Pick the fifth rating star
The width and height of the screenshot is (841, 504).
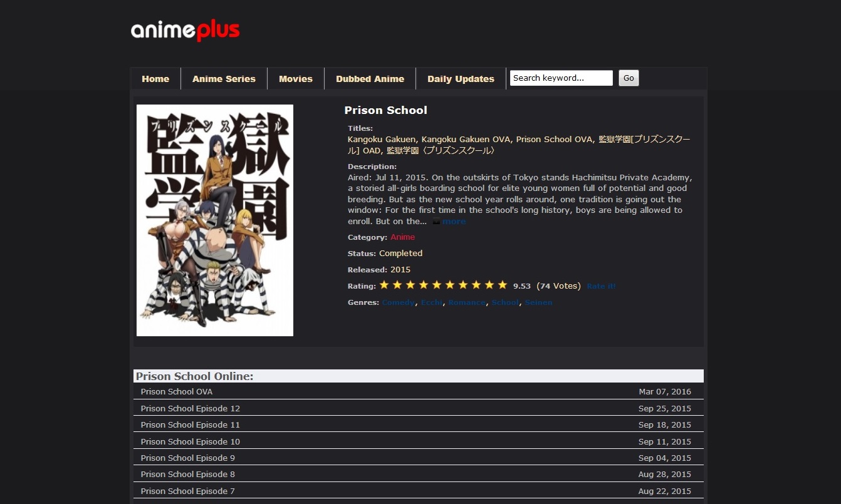(x=437, y=285)
